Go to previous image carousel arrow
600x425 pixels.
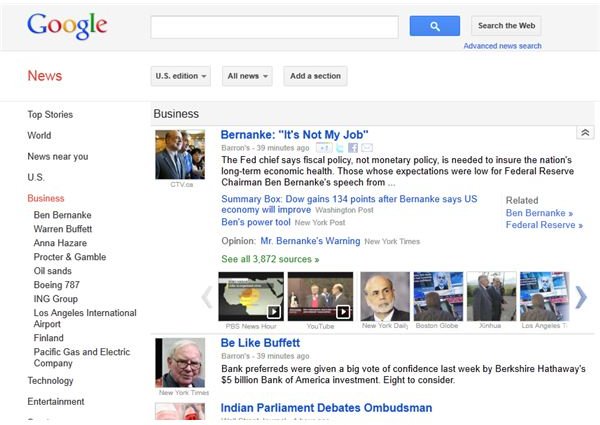point(207,297)
